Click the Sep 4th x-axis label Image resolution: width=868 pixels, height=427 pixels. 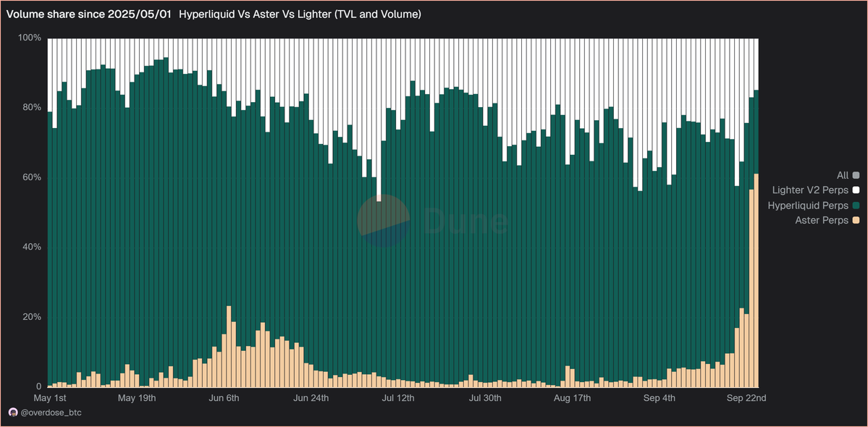660,398
